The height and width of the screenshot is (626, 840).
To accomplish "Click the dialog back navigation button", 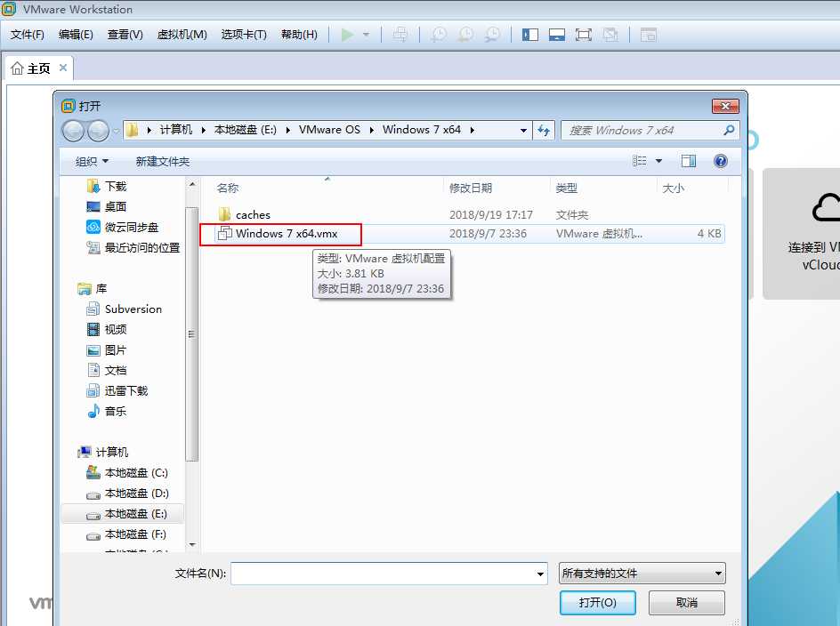I will click(73, 131).
